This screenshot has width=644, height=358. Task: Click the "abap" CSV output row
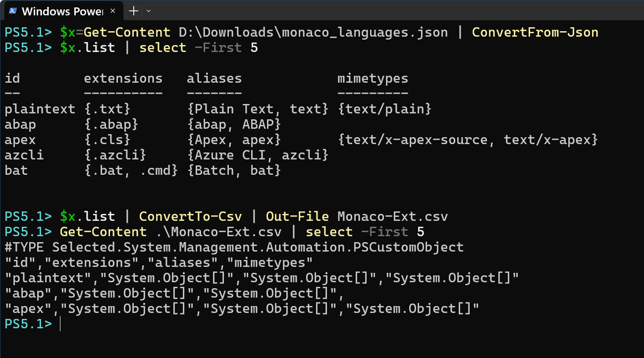click(x=174, y=293)
